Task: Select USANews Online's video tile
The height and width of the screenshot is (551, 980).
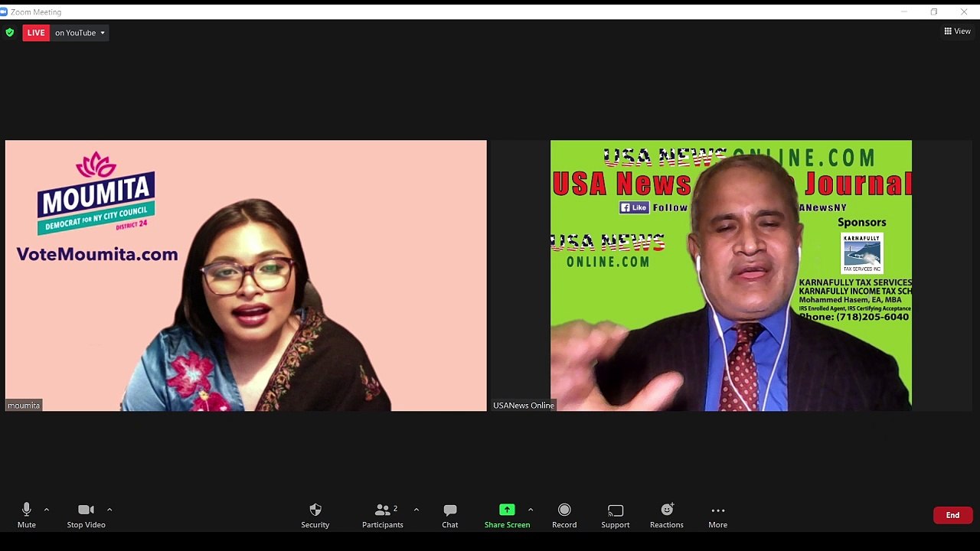Action: [x=731, y=275]
